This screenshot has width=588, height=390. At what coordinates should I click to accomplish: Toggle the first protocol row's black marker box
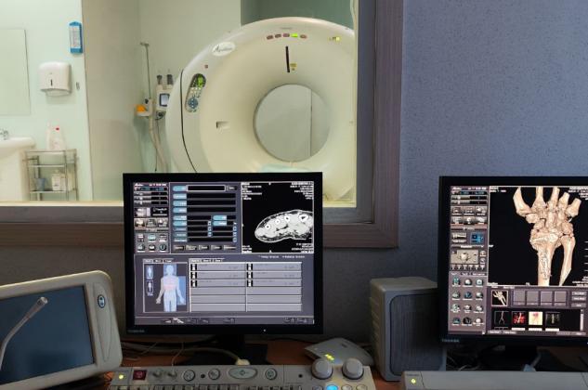(x=194, y=266)
